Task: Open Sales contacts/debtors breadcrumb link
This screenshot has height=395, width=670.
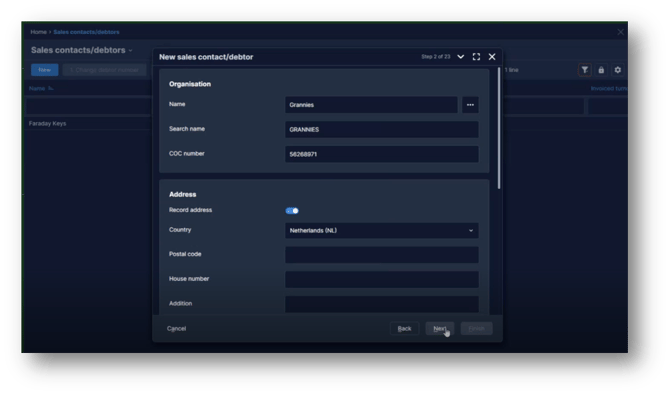Action: click(86, 32)
